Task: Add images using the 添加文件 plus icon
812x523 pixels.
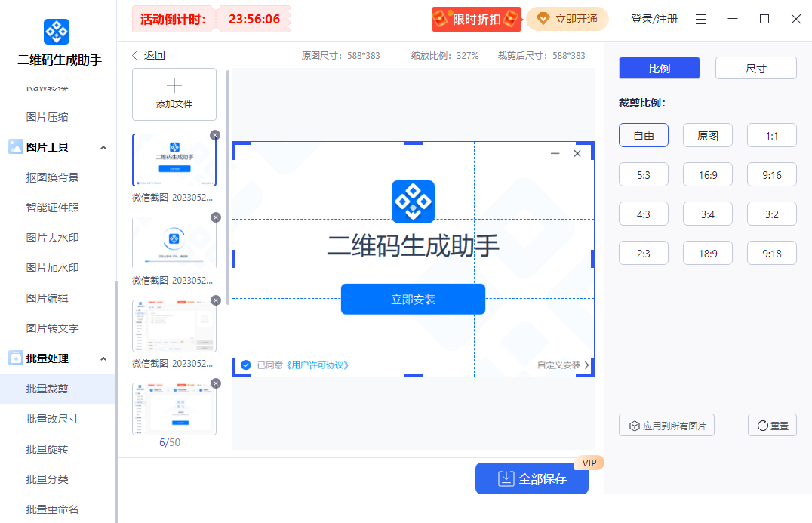Action: (174, 85)
